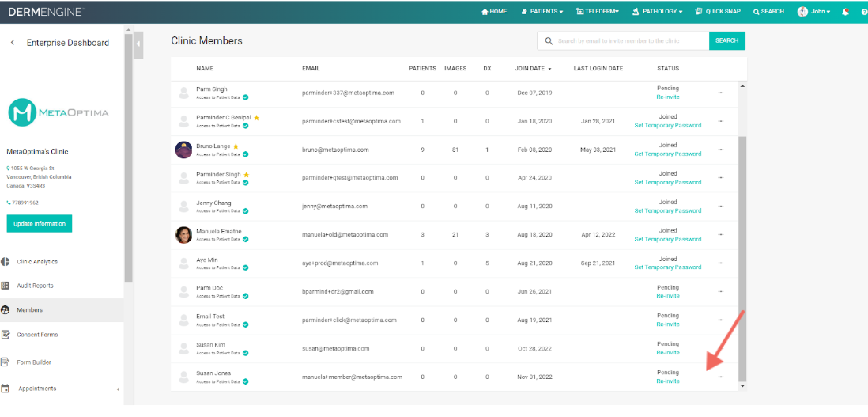
Task: Set temporary password for Aye Min
Action: click(668, 267)
